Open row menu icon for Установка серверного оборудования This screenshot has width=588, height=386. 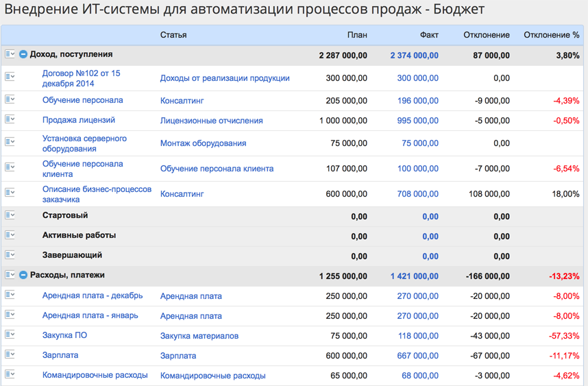pyautogui.click(x=10, y=142)
